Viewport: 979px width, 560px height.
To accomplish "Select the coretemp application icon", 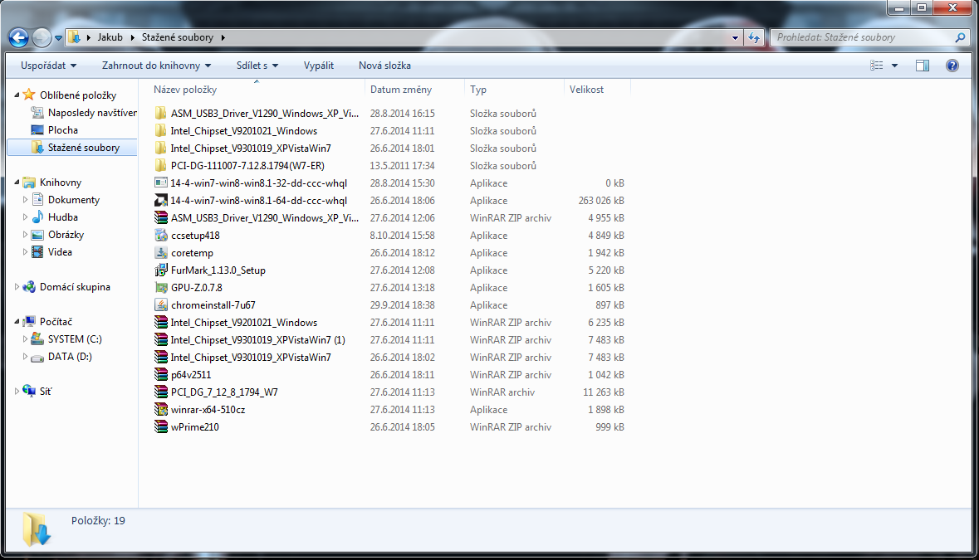I will [x=160, y=253].
